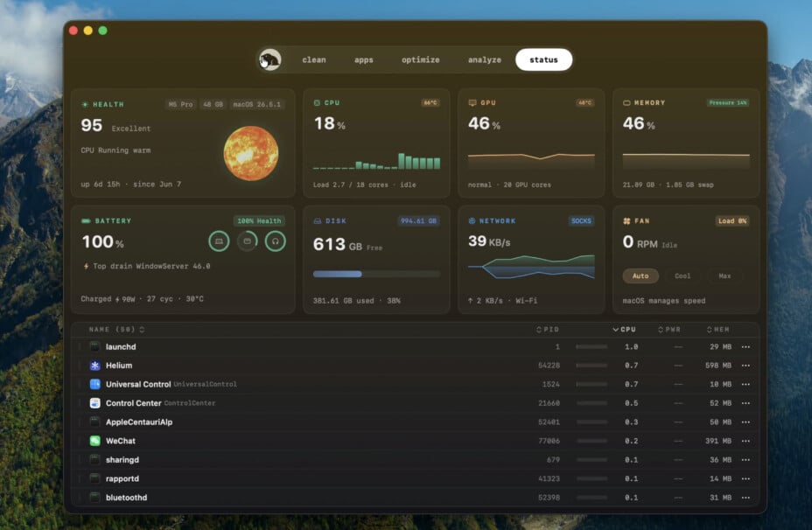Click the laptop ring icon in Battery card
Image resolution: width=812 pixels, height=530 pixels.
point(219,241)
